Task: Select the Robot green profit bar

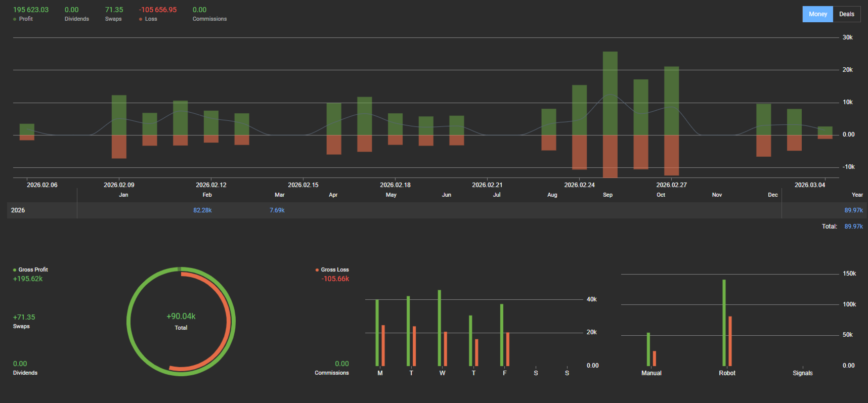Action: point(724,323)
